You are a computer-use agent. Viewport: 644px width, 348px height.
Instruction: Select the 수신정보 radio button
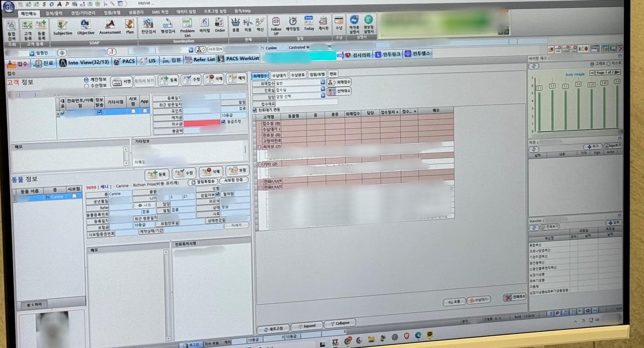tap(87, 86)
